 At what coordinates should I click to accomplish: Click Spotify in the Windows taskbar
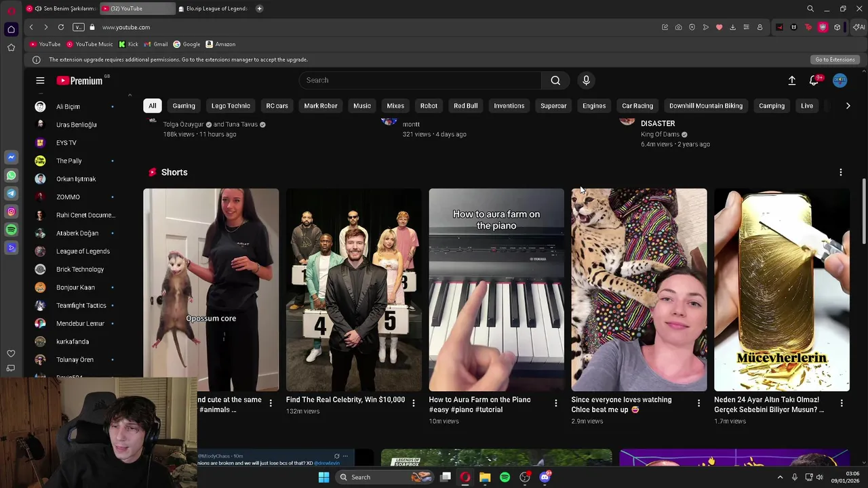coord(505,477)
